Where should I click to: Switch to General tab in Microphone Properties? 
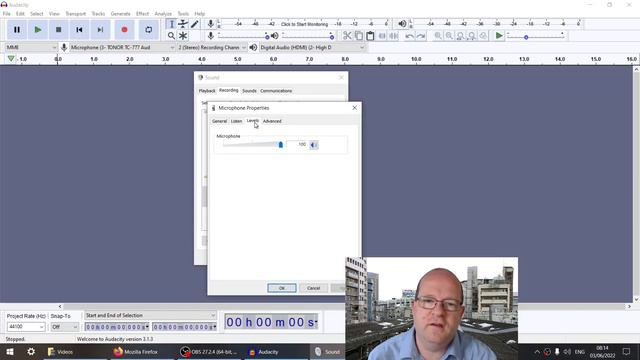tap(219, 121)
